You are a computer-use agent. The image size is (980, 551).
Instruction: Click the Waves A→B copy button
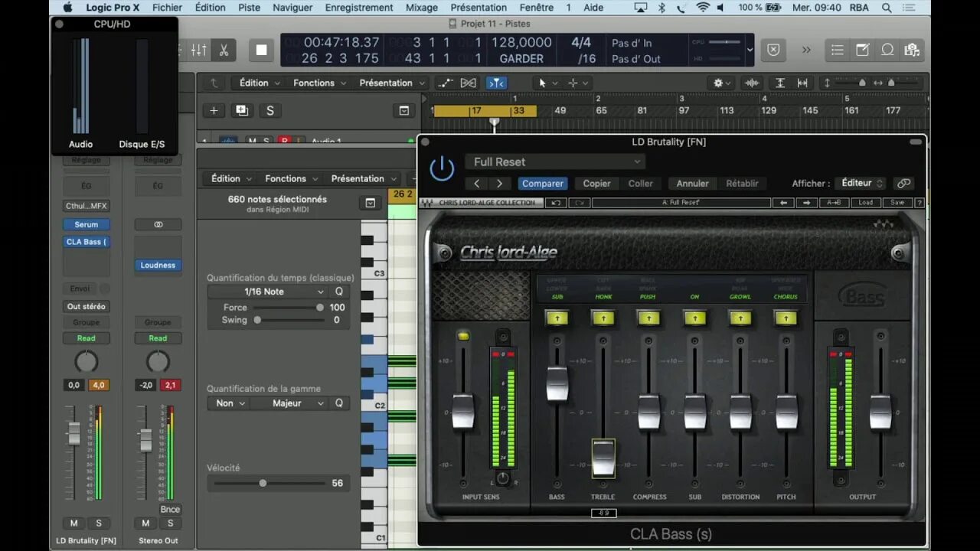[834, 203]
